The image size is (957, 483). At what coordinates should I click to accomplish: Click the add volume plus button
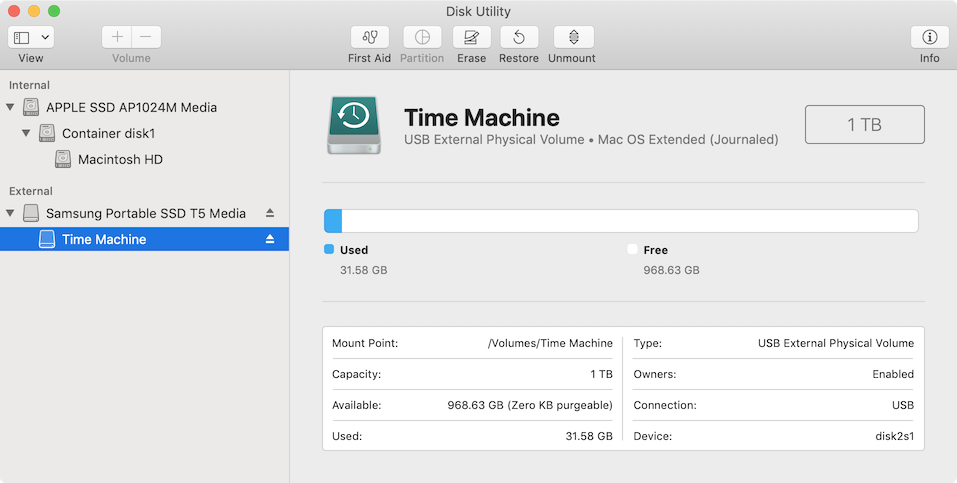coord(117,37)
